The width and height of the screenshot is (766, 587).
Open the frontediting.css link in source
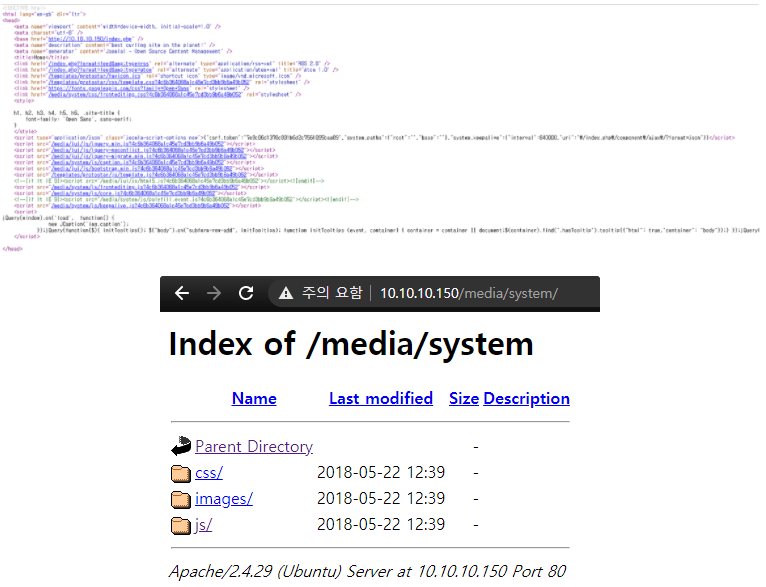(145, 94)
